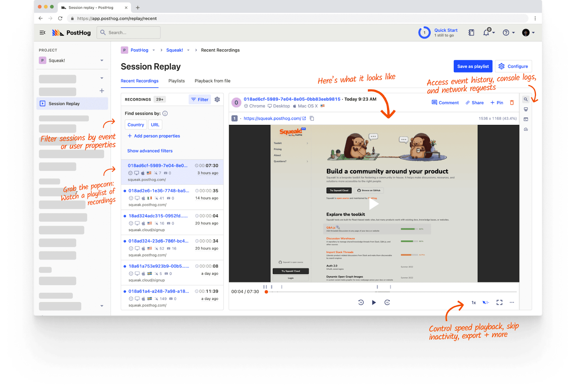Collapse the left navigation sidebar
Screen dimensions: 576x392
pyautogui.click(x=42, y=32)
